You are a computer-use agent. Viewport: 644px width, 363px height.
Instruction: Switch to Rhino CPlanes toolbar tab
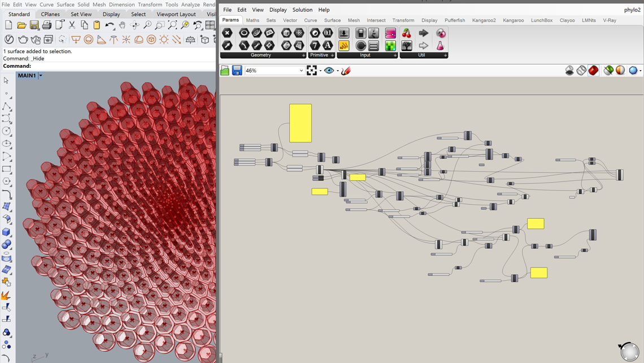coord(50,14)
